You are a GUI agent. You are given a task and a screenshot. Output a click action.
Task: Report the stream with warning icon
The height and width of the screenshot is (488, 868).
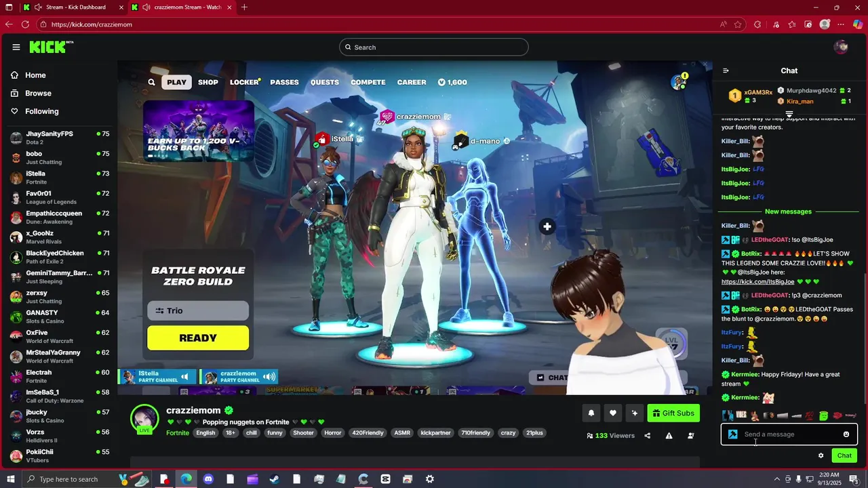669,436
